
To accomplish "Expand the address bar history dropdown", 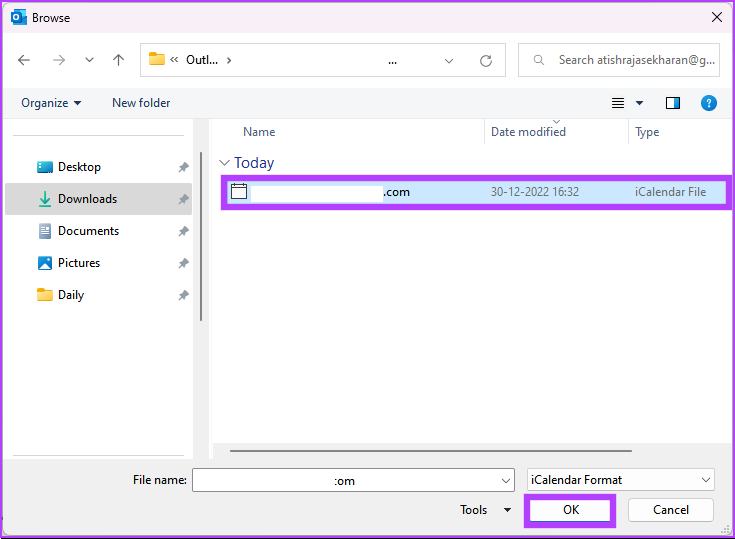I will click(449, 60).
